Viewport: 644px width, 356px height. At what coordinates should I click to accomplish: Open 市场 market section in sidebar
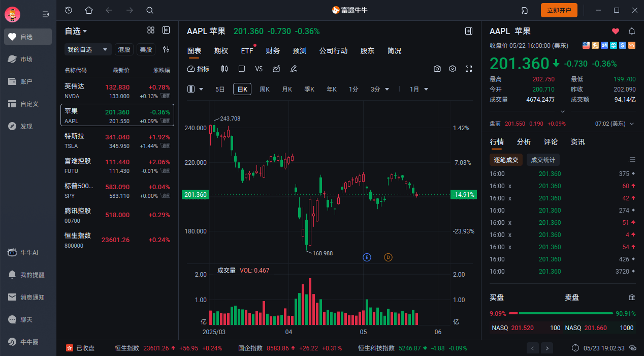(x=28, y=59)
